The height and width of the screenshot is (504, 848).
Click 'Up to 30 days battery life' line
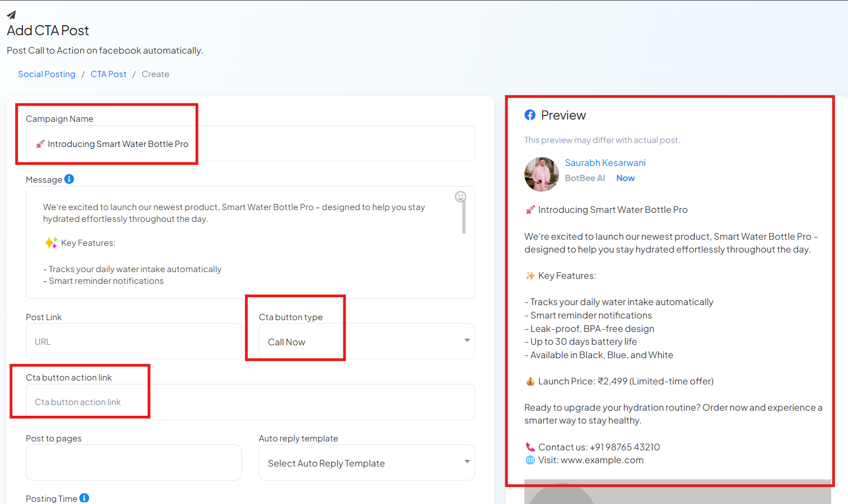point(581,341)
